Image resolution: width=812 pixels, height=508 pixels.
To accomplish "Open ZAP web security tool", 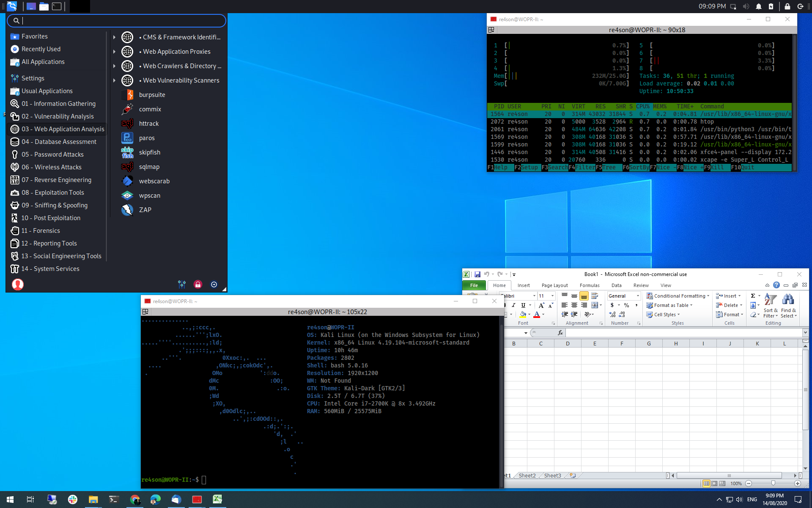I will [145, 210].
